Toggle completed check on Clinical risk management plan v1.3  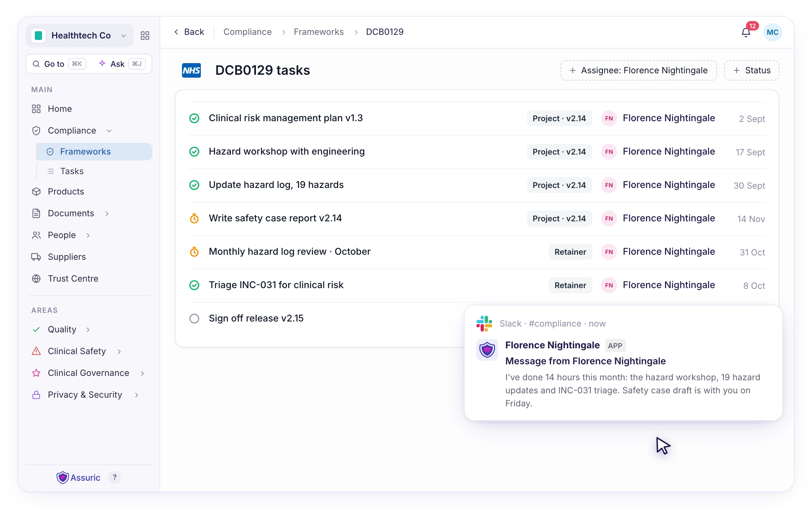(x=194, y=118)
